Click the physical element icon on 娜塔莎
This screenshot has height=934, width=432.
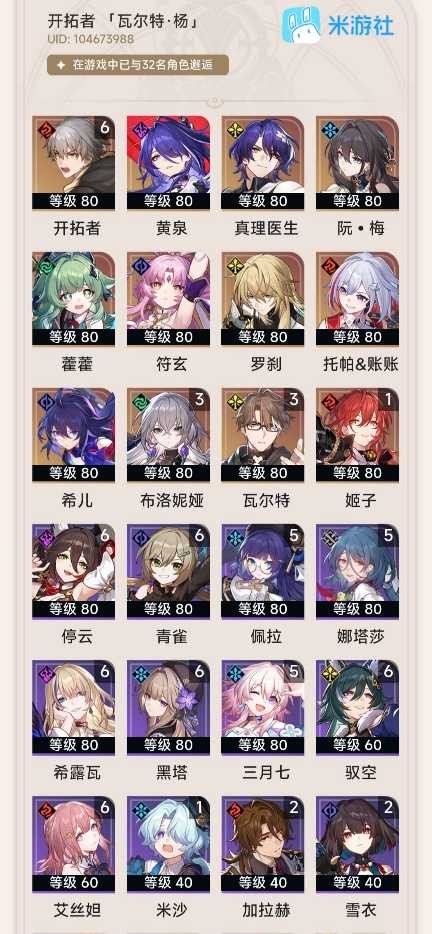[x=329, y=537]
